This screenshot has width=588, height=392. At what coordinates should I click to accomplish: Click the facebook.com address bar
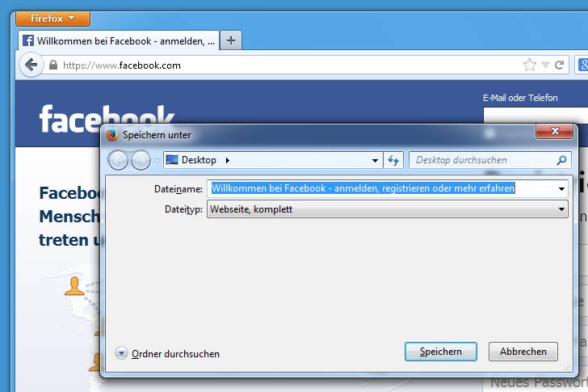(285, 65)
